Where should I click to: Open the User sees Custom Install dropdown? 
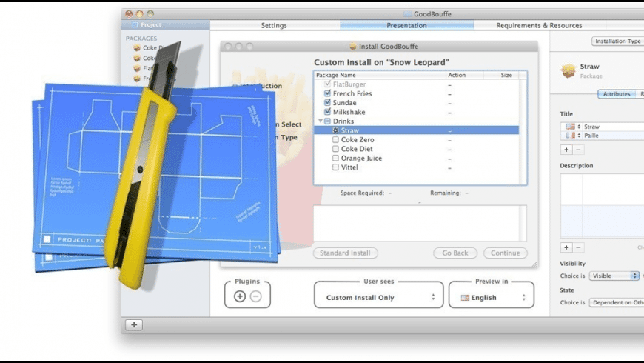(380, 297)
